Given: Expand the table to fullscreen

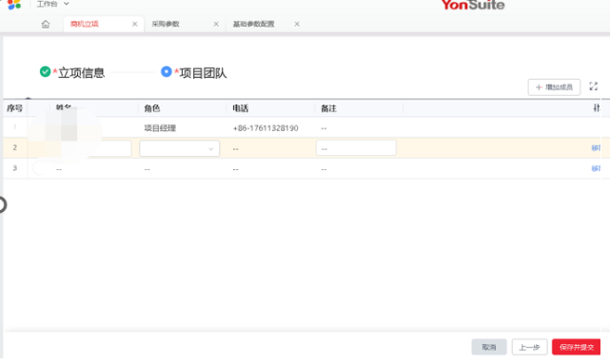Looking at the screenshot, I should (x=593, y=86).
